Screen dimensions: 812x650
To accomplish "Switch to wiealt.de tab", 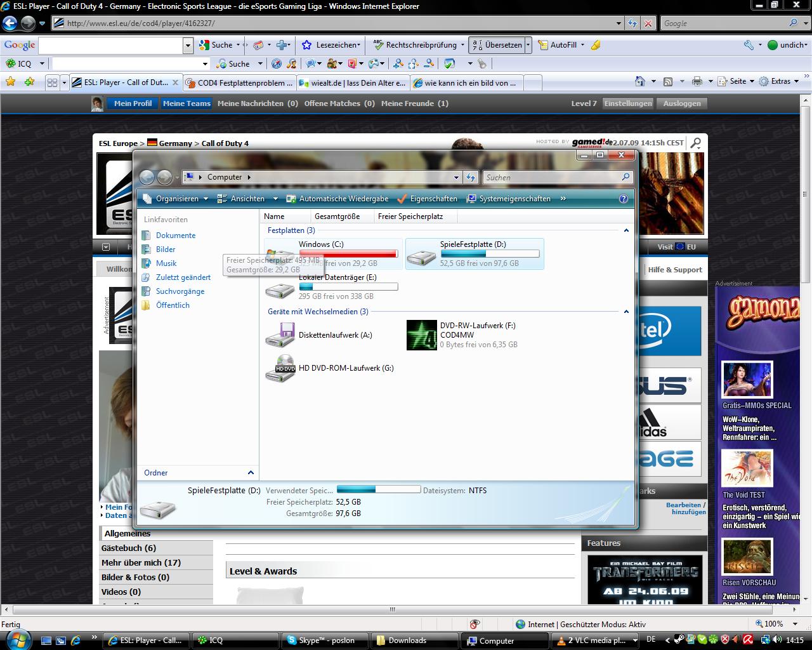I will click(x=353, y=83).
